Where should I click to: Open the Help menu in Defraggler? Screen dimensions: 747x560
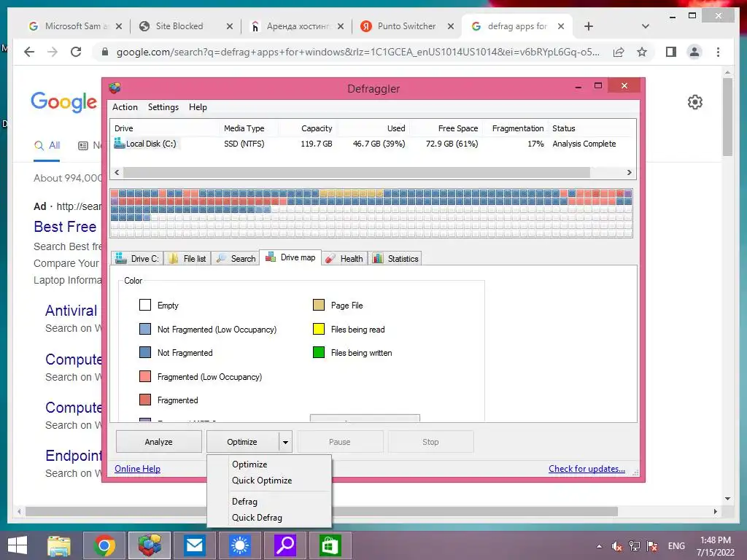click(198, 107)
